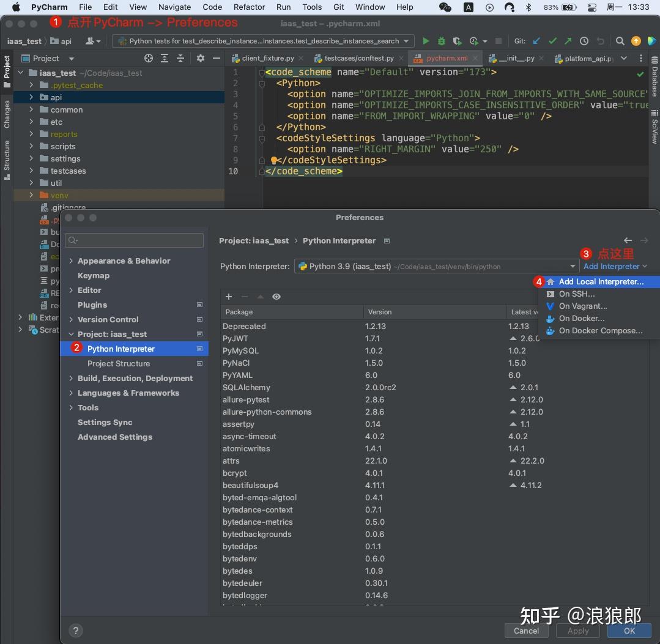The width and height of the screenshot is (660, 644).
Task: Select opened file crosshair icon in Project panel
Action: point(149,58)
